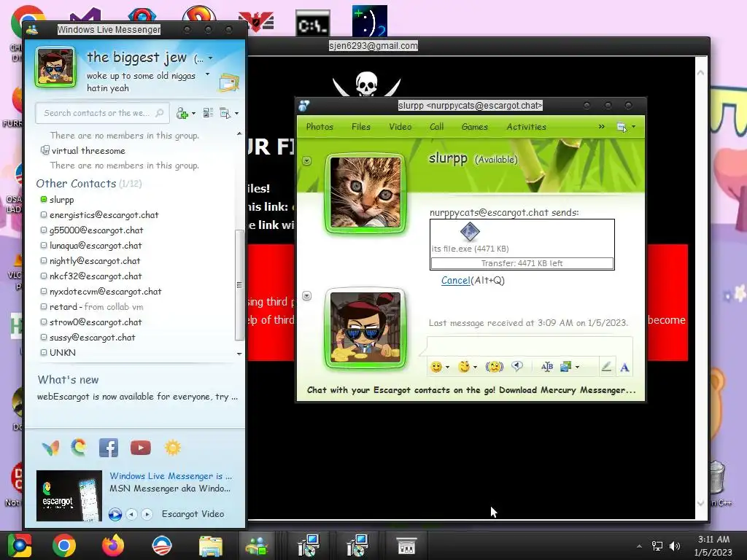Click the text formatting AB icon
This screenshot has height=560, width=747.
547,366
